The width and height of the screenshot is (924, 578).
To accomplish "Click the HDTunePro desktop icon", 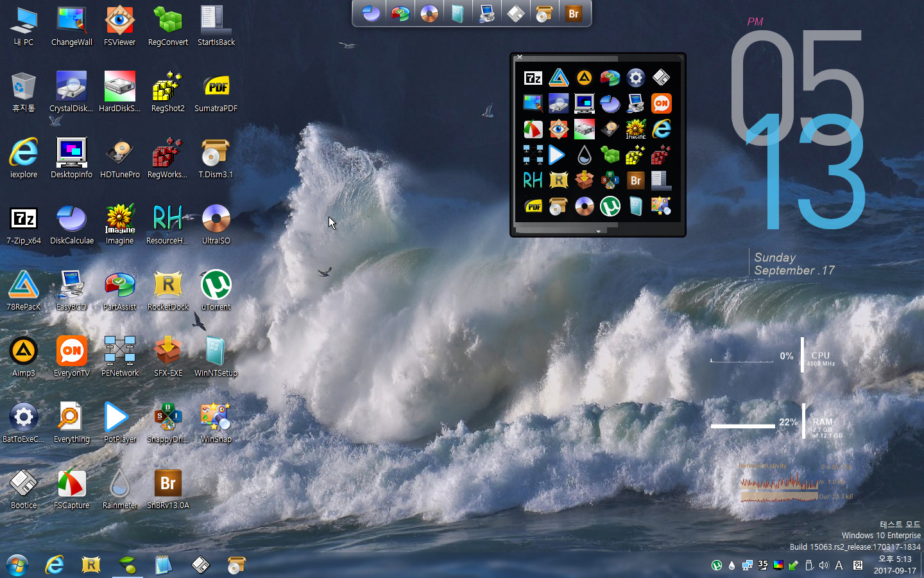I will [120, 159].
